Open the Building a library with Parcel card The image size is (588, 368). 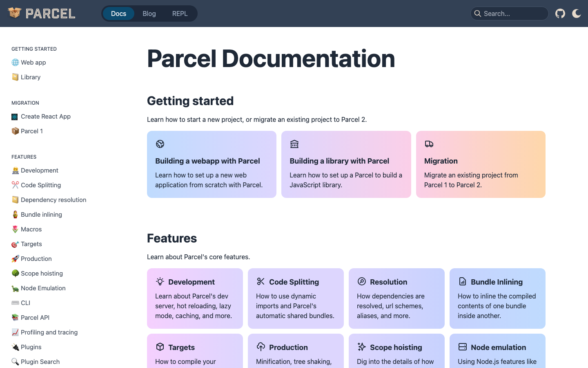tap(346, 164)
